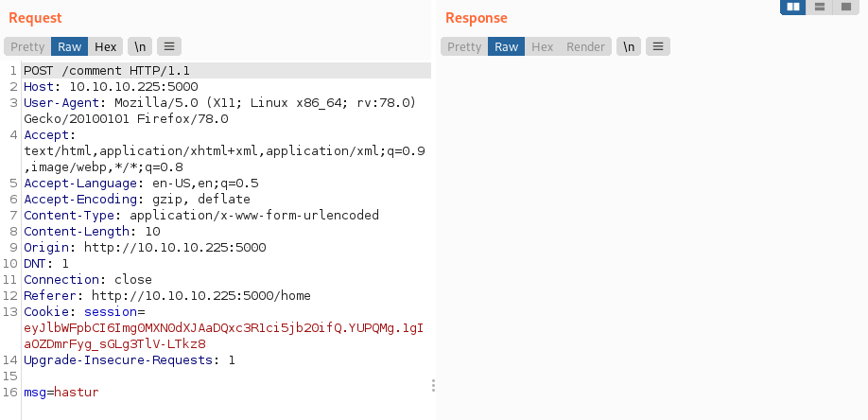
Task: Toggle non-printable characters in Response panel
Action: coord(629,46)
